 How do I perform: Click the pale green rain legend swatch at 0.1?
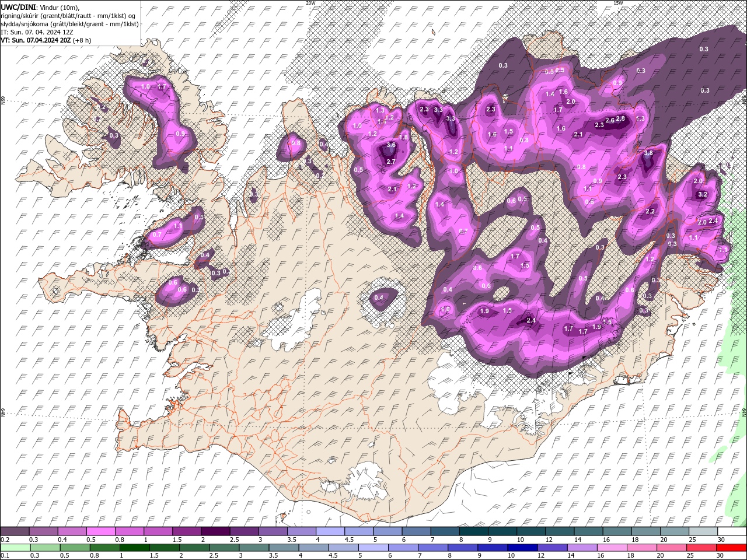pos(15,548)
